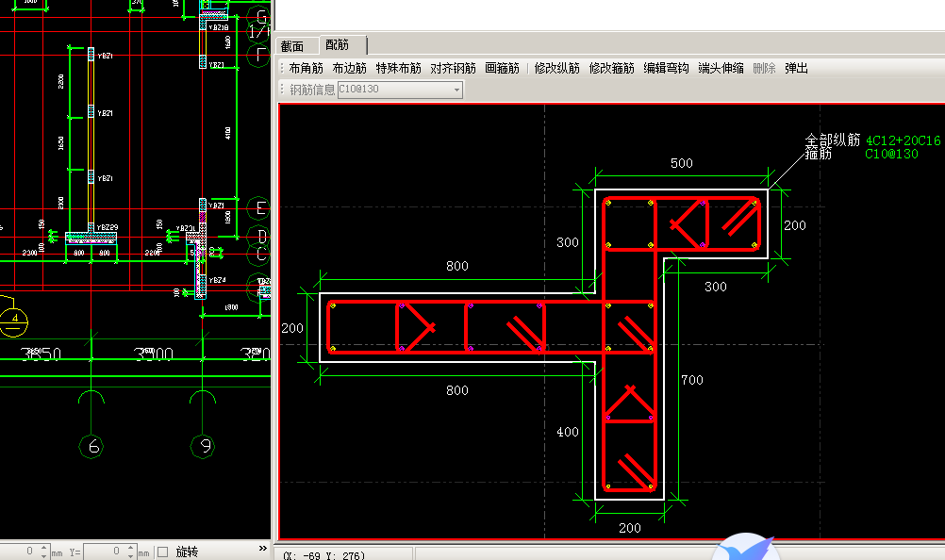Click the YBZ18 column label in plan
This screenshot has width=945, height=560.
pyautogui.click(x=218, y=27)
